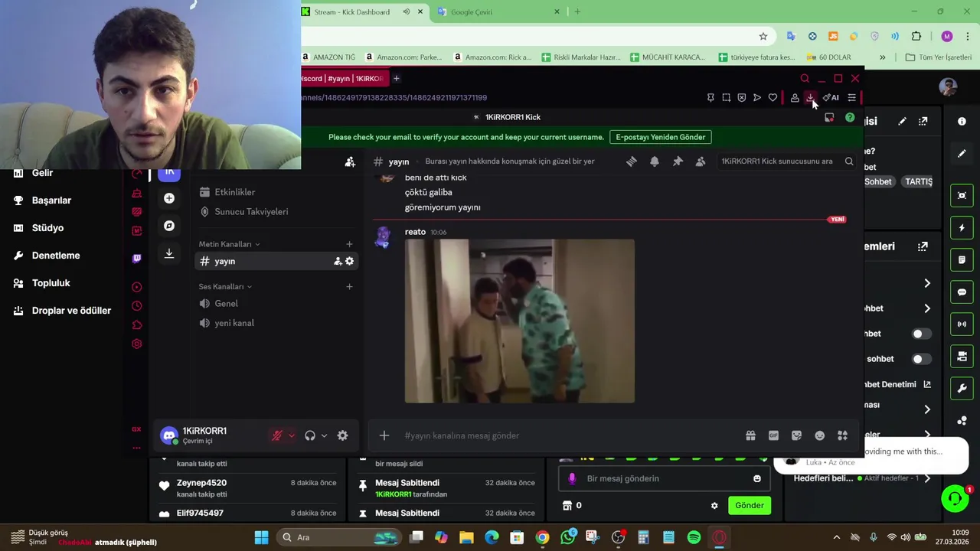
Task: Click E-postayı Yeniden Gönder button
Action: [x=661, y=137]
